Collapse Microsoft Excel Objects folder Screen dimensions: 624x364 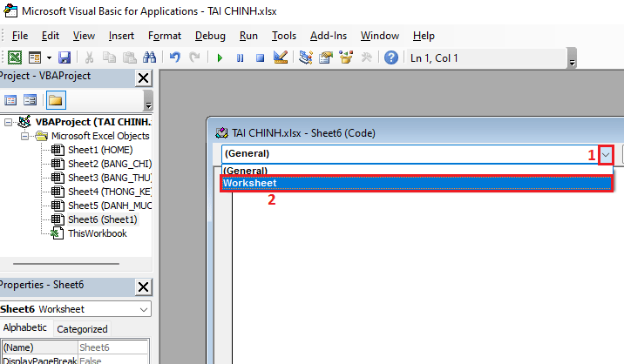pos(24,136)
